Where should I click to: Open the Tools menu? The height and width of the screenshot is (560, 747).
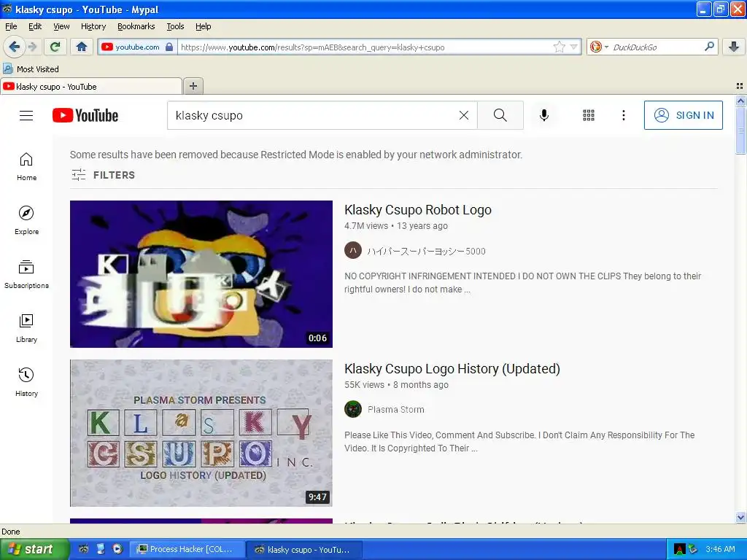(x=175, y=26)
